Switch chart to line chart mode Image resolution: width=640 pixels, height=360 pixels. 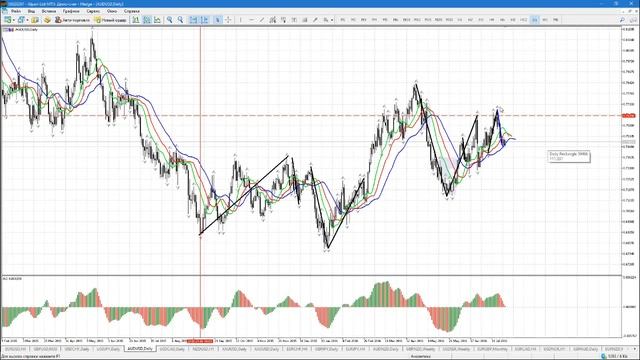click(157, 20)
